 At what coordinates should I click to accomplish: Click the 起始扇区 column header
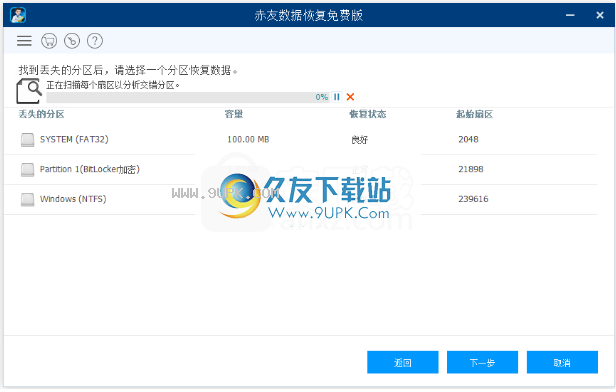474,114
